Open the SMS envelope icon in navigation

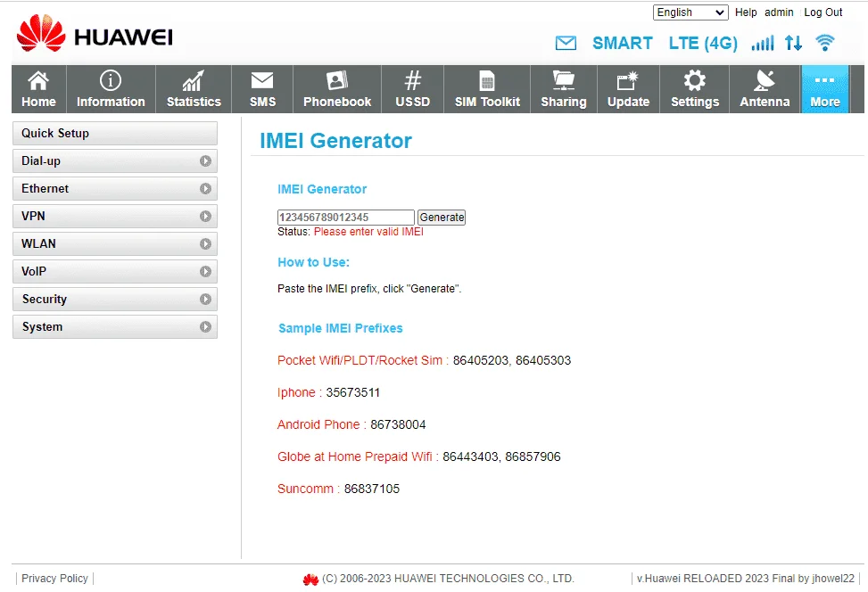(x=262, y=81)
